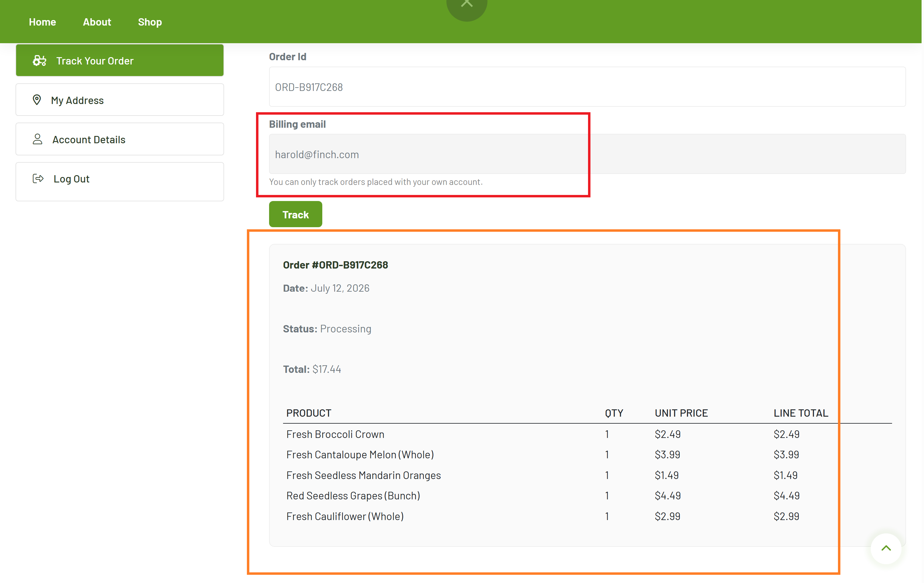This screenshot has height=583, width=924.
Task: Click the Processing status text
Action: pyautogui.click(x=346, y=328)
